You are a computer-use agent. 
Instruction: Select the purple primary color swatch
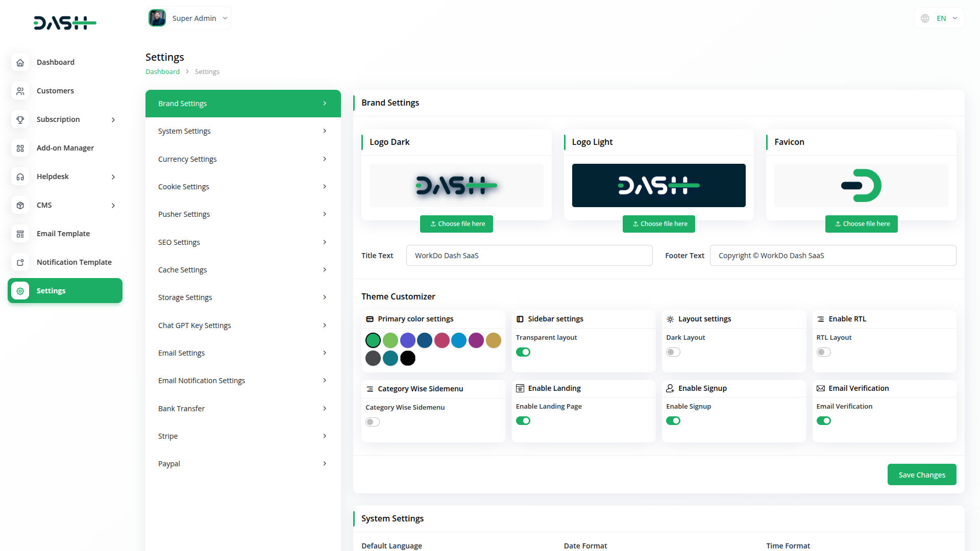[407, 340]
